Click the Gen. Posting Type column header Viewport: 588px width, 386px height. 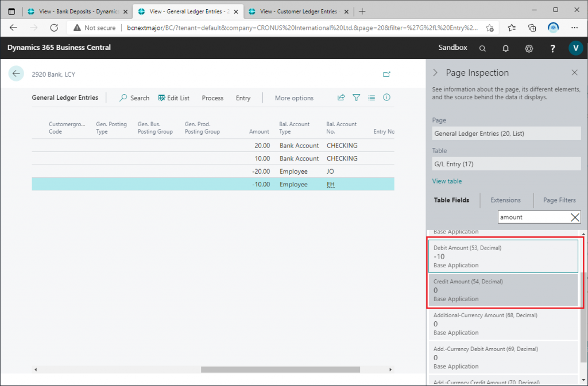tap(111, 128)
